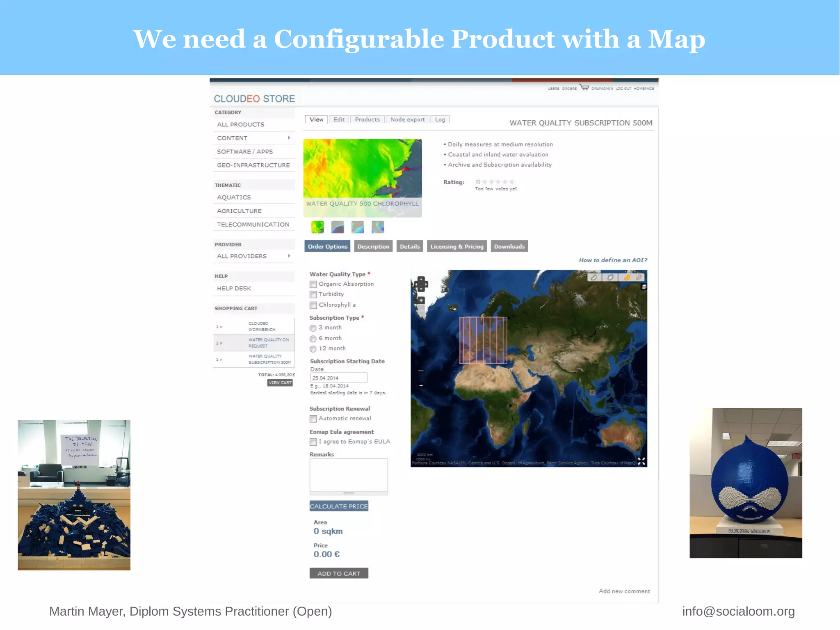Switch to the Licensing & Pricing tab
Screen dimensions: 840x630
pos(457,246)
